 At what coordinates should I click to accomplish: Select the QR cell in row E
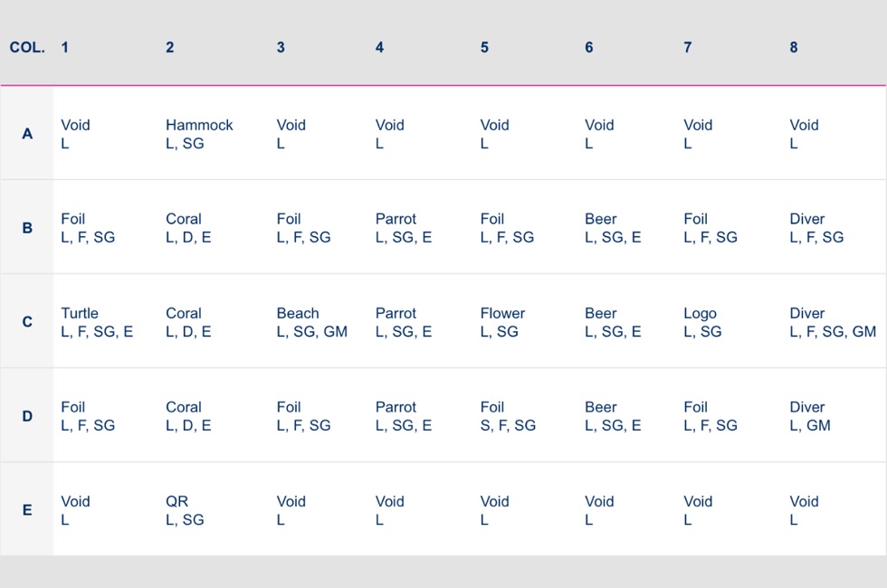(x=185, y=510)
